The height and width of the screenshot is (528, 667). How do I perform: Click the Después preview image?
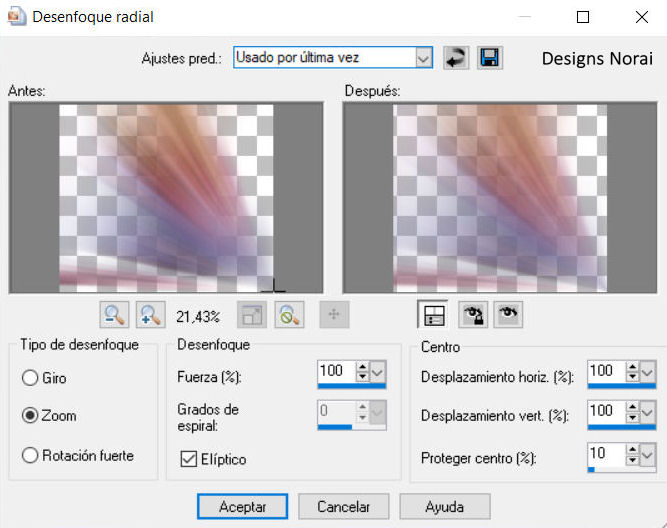[x=500, y=198]
